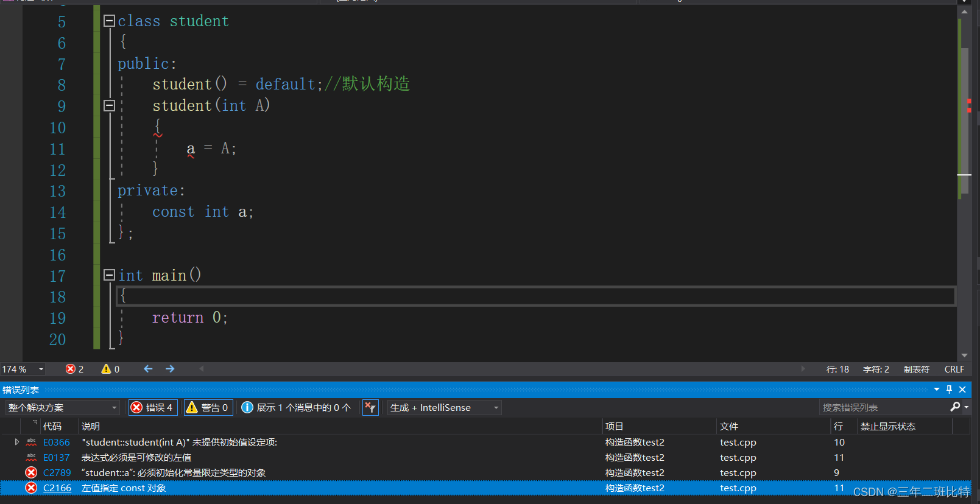Image resolution: width=980 pixels, height=504 pixels.
Task: Click the 行: 18 line indicator
Action: [x=837, y=369]
